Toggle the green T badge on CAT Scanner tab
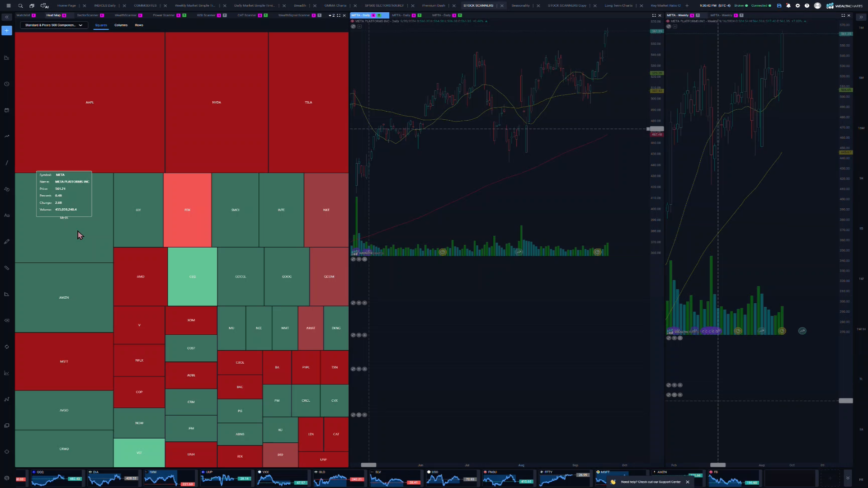The height and width of the screenshot is (488, 868). coord(265,15)
